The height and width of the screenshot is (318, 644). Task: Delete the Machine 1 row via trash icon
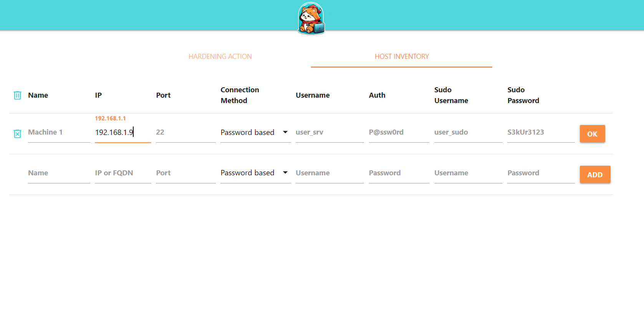point(17,134)
